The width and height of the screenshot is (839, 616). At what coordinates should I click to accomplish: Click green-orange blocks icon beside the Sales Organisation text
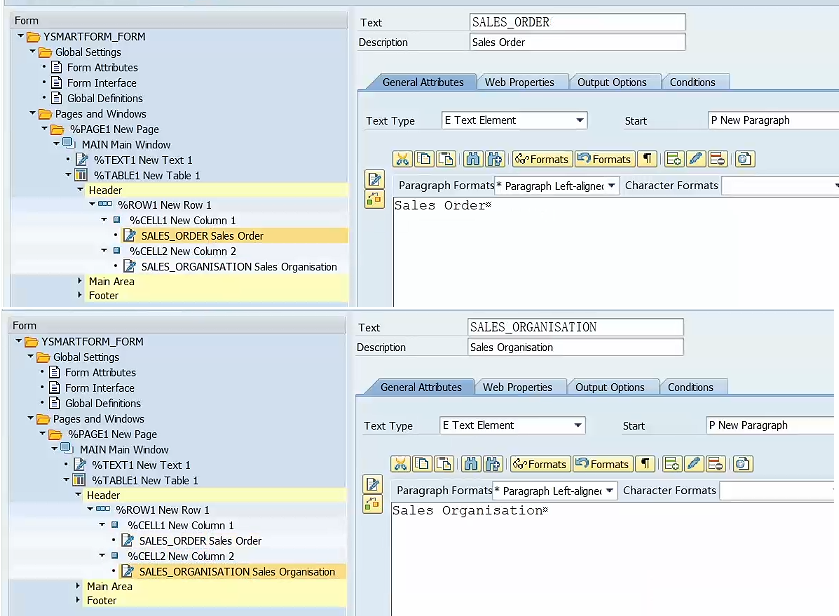click(x=372, y=504)
